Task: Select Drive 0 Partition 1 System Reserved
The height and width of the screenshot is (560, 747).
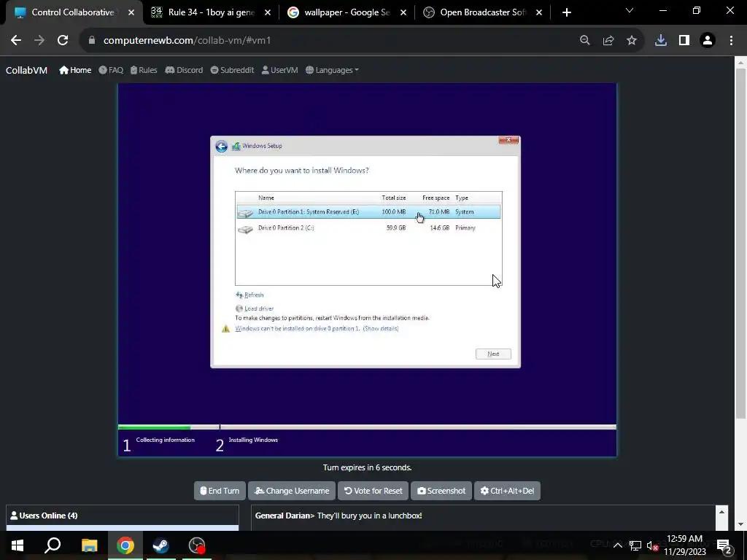Action: point(368,212)
